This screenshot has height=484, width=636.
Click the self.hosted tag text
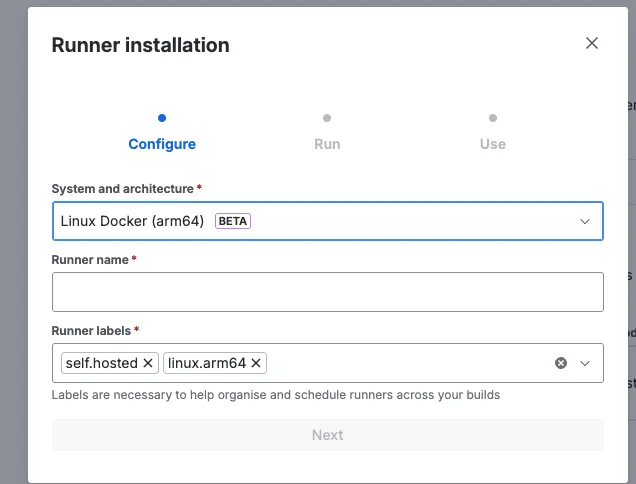click(x=101, y=363)
